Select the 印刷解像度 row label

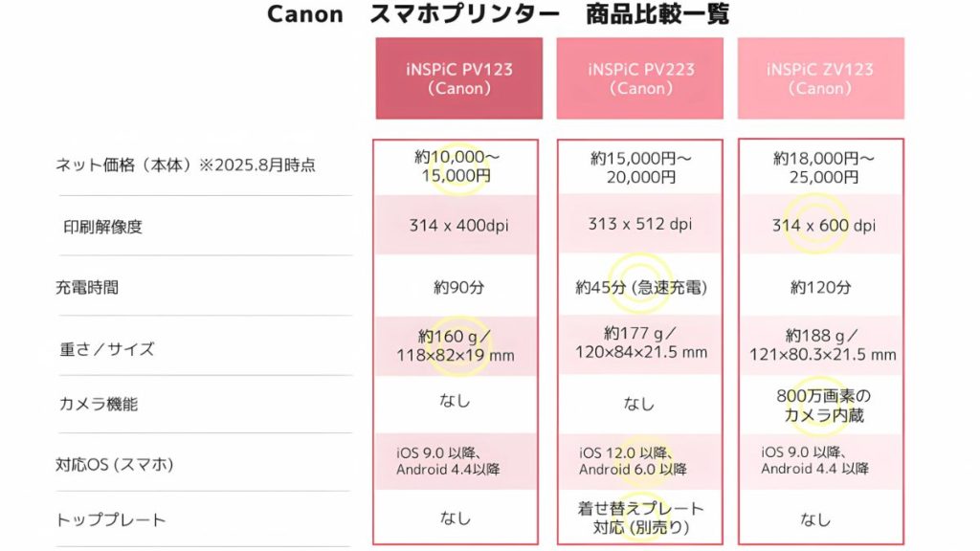point(102,227)
